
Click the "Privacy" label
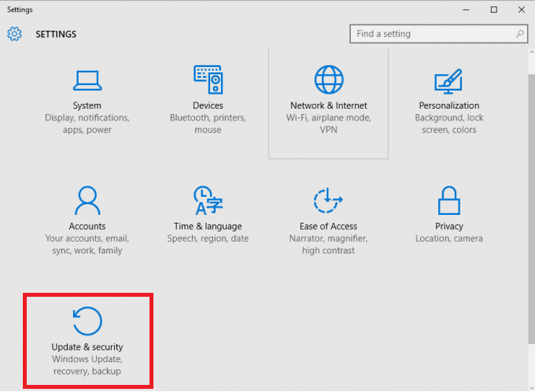coord(449,227)
